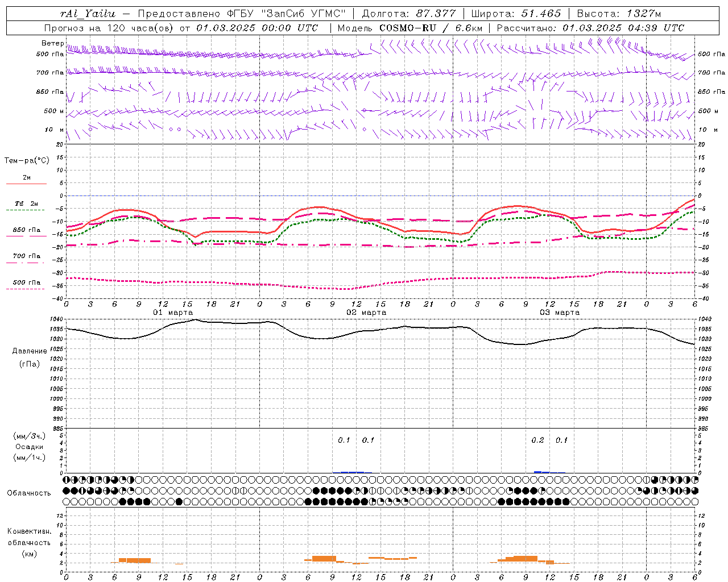
Task: Click the (мм/3ч.) precipitation unit label
Action: pyautogui.click(x=30, y=436)
